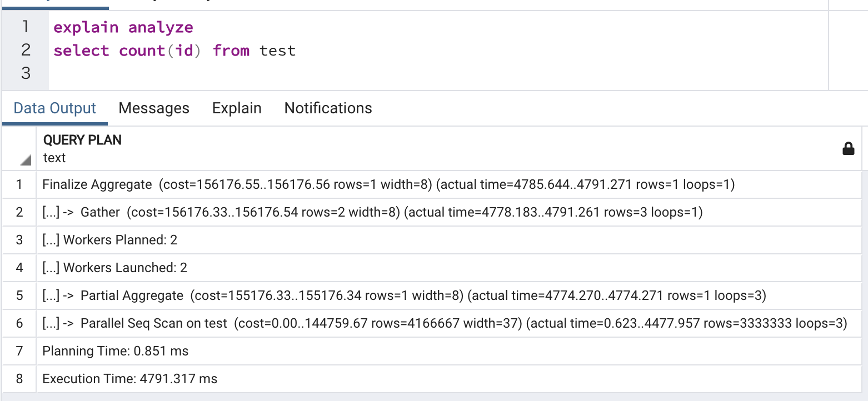
Task: Click the Planning Time: 0.851 ms cell
Action: coord(115,351)
